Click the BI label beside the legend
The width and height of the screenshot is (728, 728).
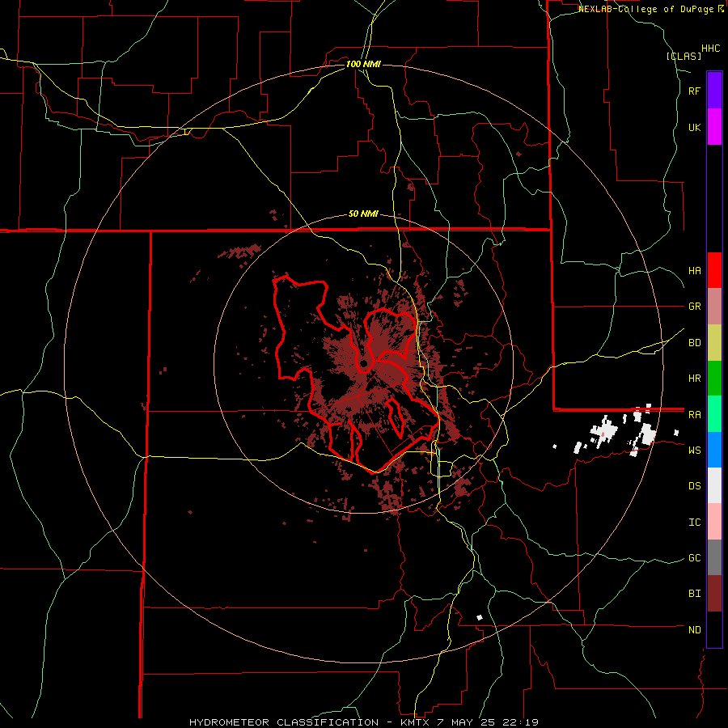pos(694,594)
